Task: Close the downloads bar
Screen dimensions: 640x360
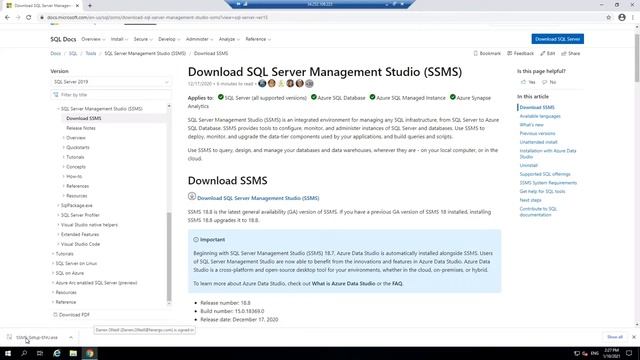Action: pos(634,337)
